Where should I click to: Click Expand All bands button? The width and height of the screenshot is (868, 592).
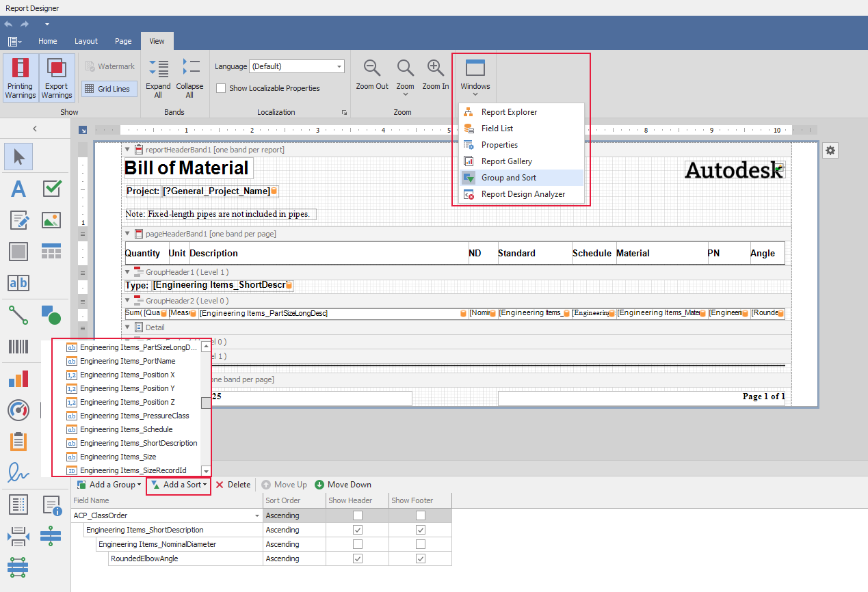[158, 78]
